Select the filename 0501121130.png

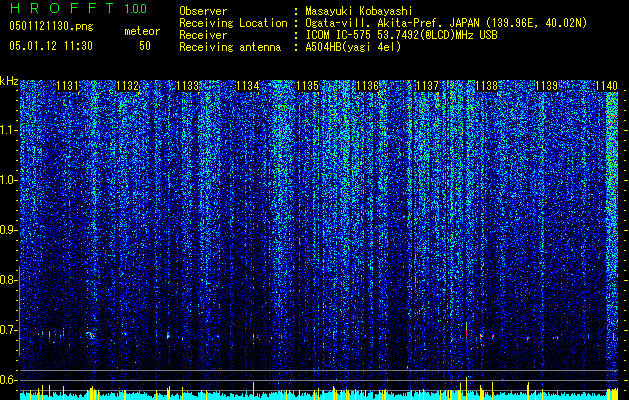pyautogui.click(x=51, y=27)
